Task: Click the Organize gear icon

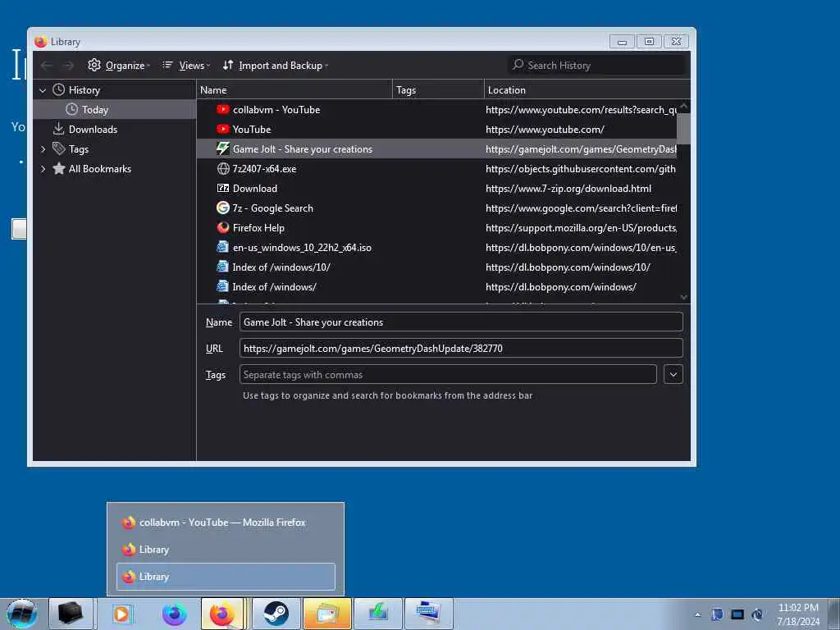Action: pyautogui.click(x=94, y=65)
